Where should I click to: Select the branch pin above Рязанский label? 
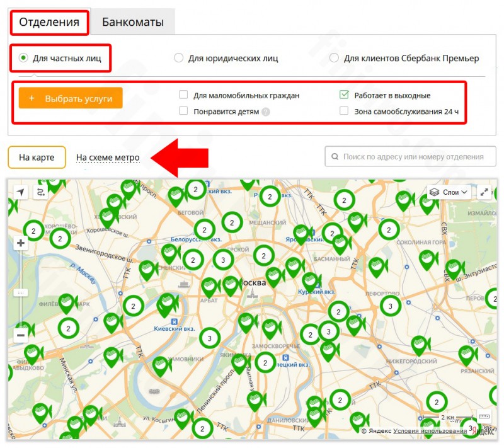pos(466,355)
